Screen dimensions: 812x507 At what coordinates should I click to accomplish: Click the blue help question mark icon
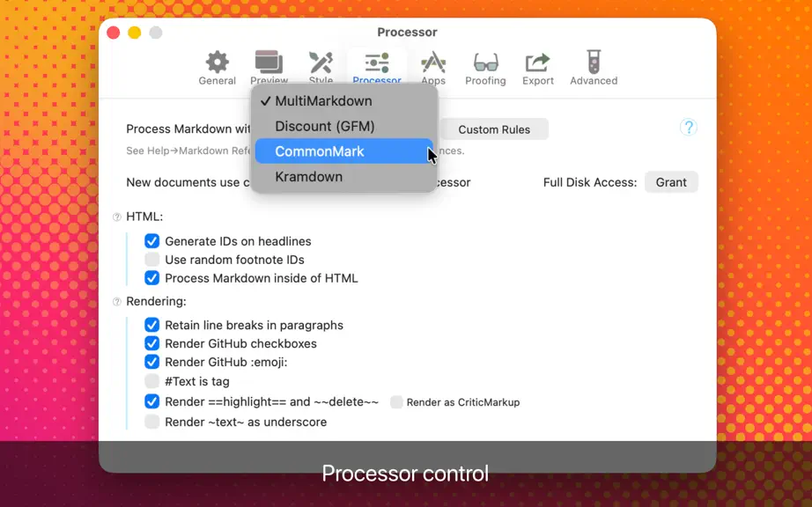coord(688,127)
